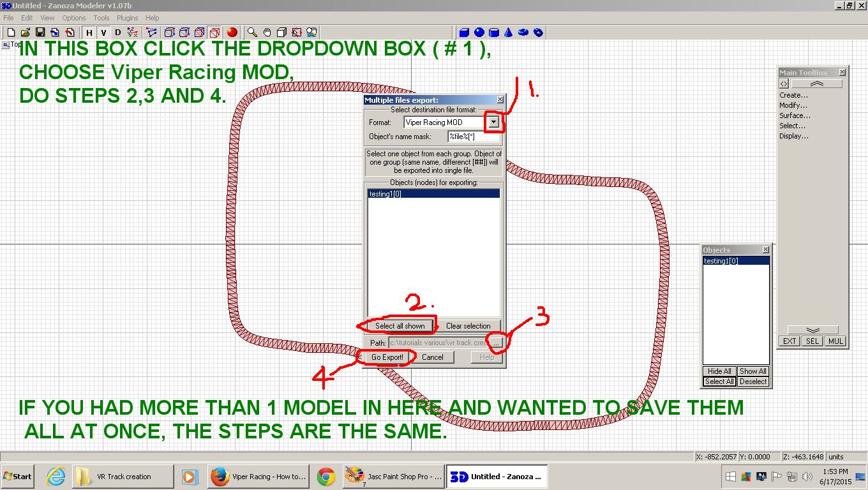The height and width of the screenshot is (490, 868).
Task: Open the Plugins menu
Action: click(x=128, y=18)
